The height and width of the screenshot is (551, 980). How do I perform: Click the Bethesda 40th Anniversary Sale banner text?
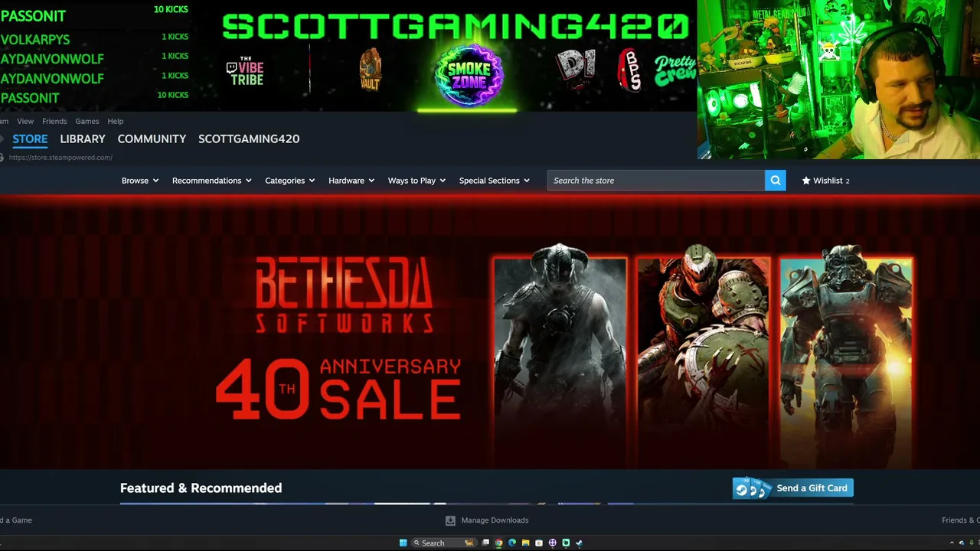click(x=338, y=339)
